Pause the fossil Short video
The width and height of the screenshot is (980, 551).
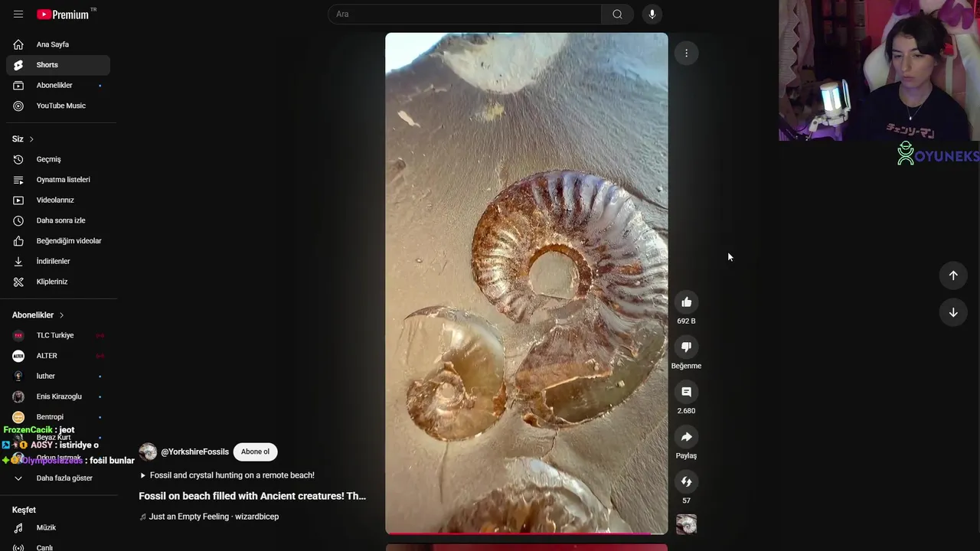point(526,282)
